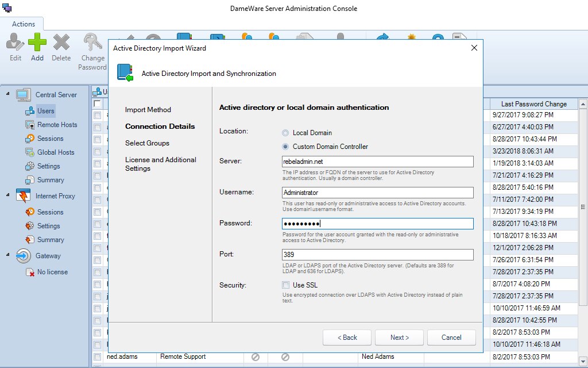Click the Delete icon
This screenshot has height=368, width=588.
[61, 43]
